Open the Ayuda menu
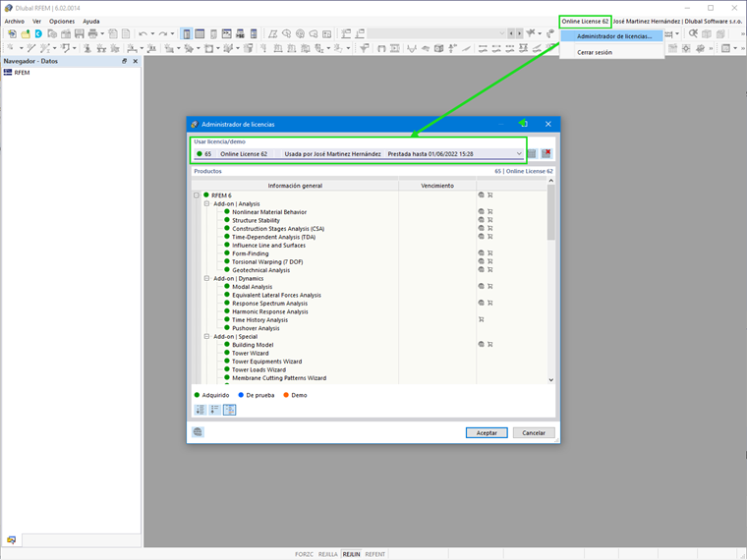Viewport: 747px width, 560px height. pyautogui.click(x=91, y=22)
